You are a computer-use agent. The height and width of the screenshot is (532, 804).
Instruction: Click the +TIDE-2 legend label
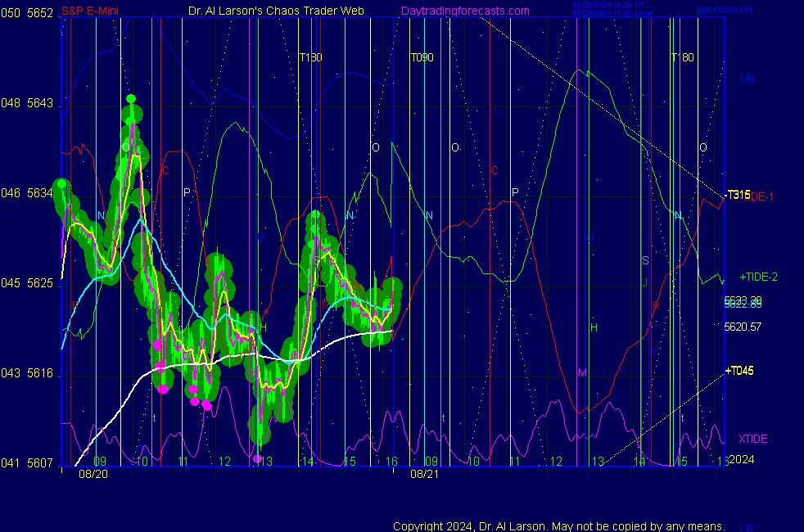(758, 277)
